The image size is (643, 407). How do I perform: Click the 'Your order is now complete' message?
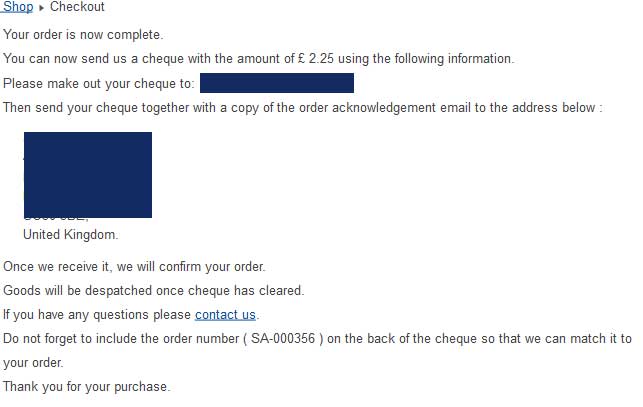pyautogui.click(x=83, y=35)
